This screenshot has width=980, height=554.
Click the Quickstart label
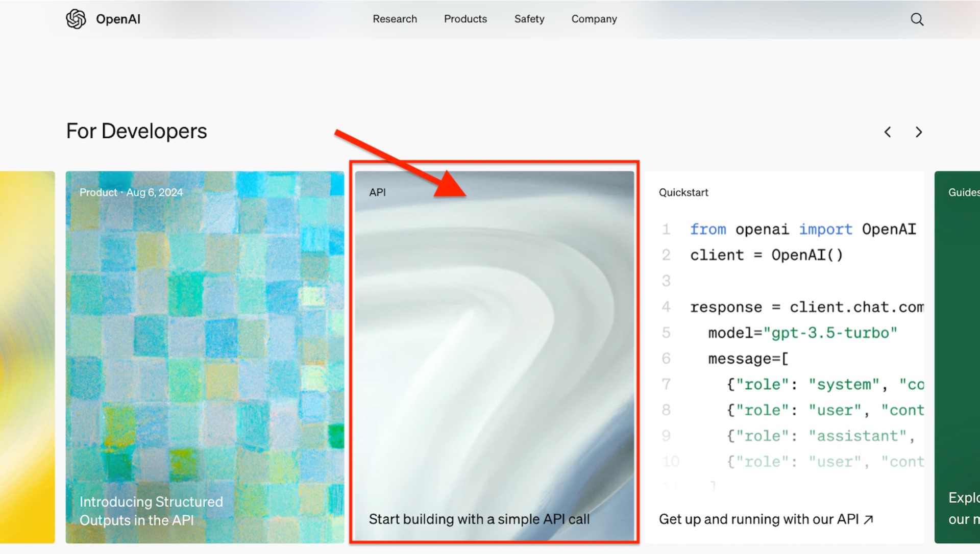683,192
